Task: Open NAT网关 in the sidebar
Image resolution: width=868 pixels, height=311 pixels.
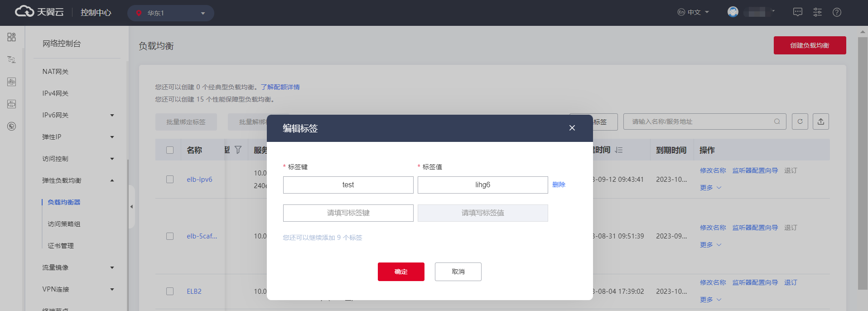Action: (x=55, y=72)
